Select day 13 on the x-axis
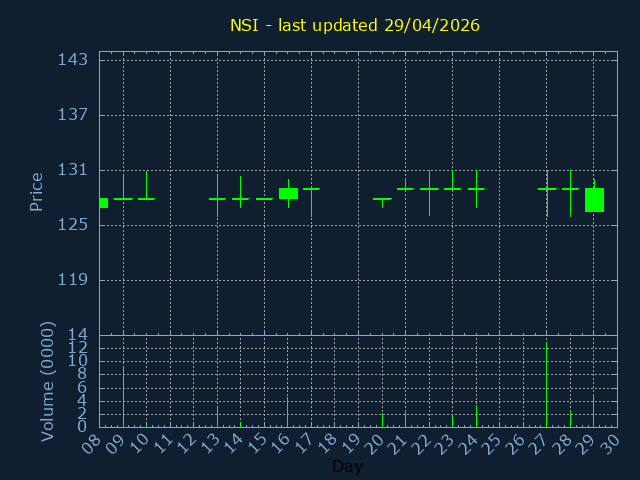This screenshot has height=480, width=640. (211, 443)
